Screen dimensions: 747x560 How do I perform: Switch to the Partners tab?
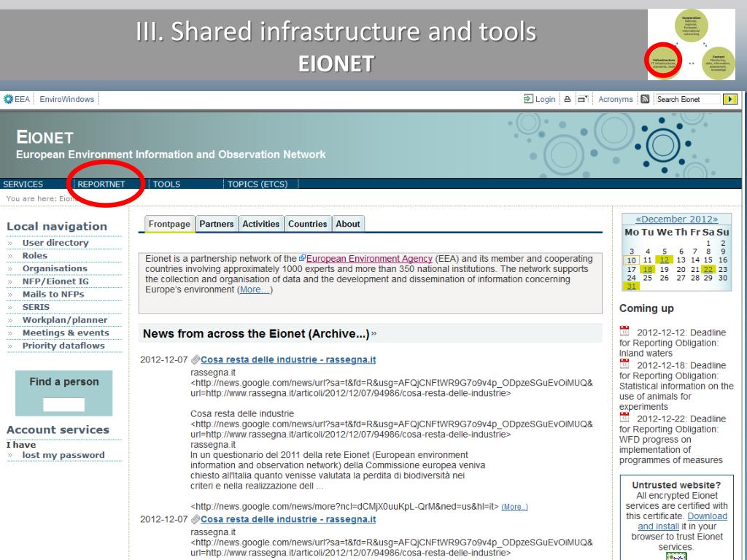tap(216, 224)
